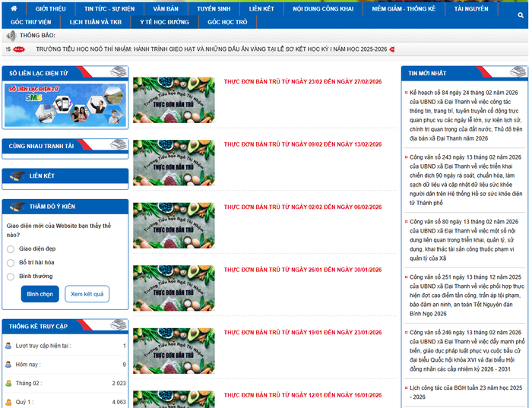Screen dimensions: 532x408
Task: Click the CÙNG NHAU TRANH TÀI panel header
Action: coord(65,146)
